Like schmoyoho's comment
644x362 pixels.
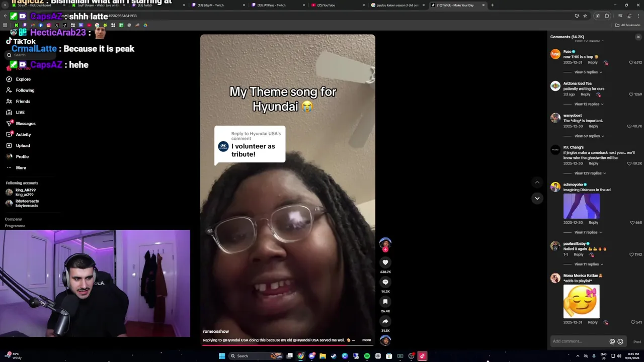pos(632,223)
